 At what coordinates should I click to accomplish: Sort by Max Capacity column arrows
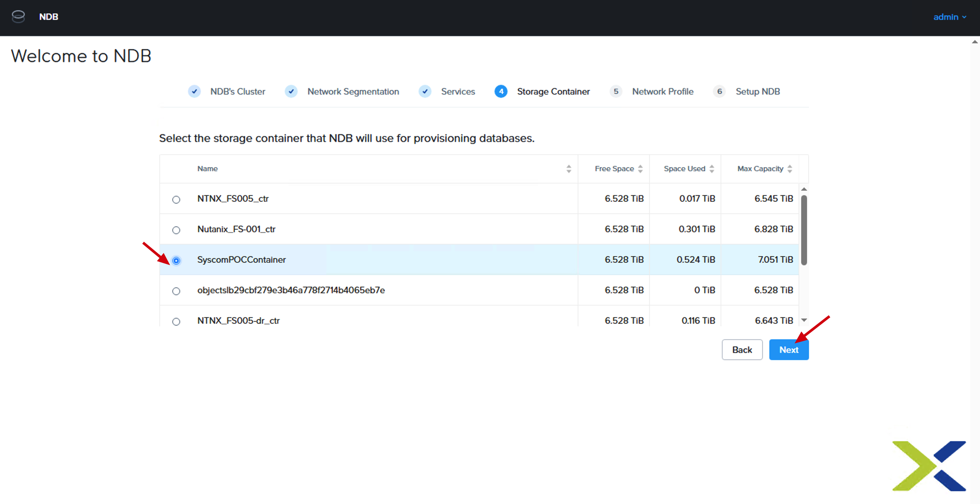(x=790, y=169)
